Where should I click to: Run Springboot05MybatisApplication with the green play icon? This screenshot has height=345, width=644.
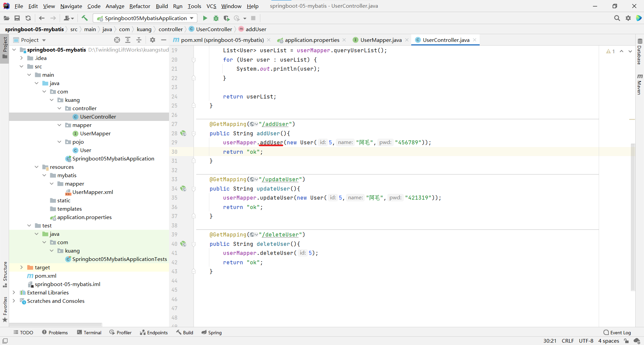pos(205,18)
